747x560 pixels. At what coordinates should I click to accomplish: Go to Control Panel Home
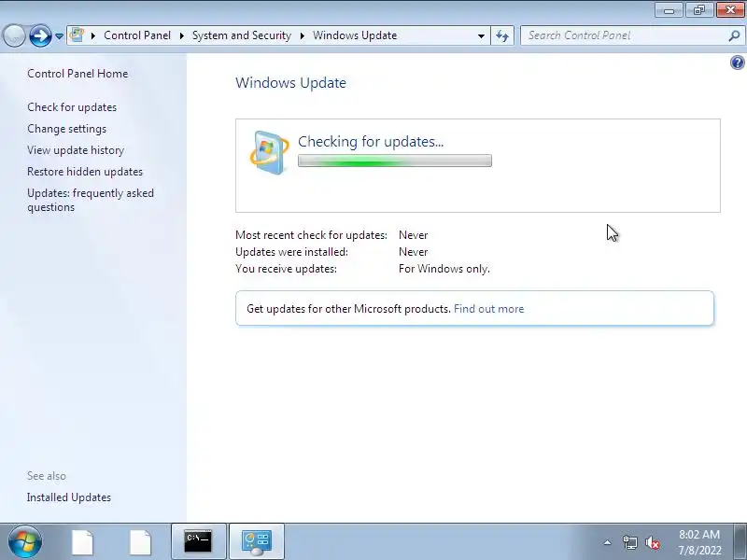(x=78, y=74)
